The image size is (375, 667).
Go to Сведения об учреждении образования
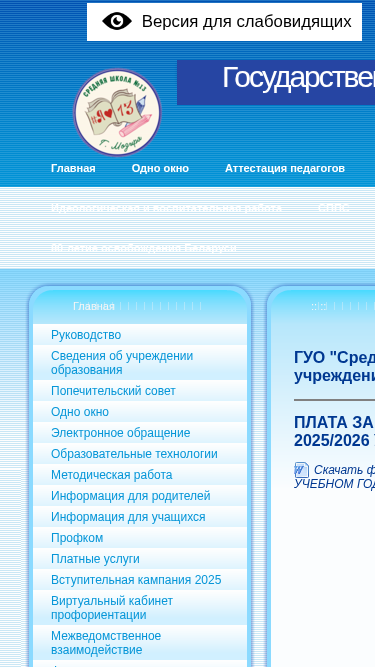[122, 363]
